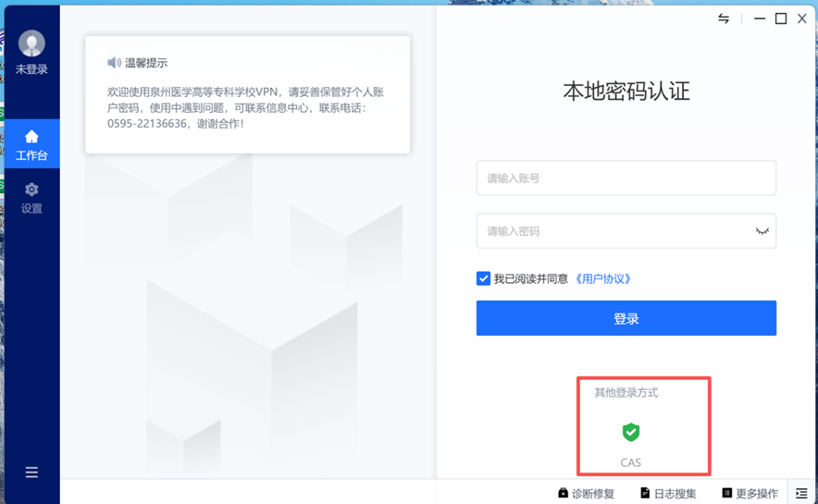
Task: Uncheck the 我已阅读并同意 agreement checkbox
Action: click(x=483, y=278)
